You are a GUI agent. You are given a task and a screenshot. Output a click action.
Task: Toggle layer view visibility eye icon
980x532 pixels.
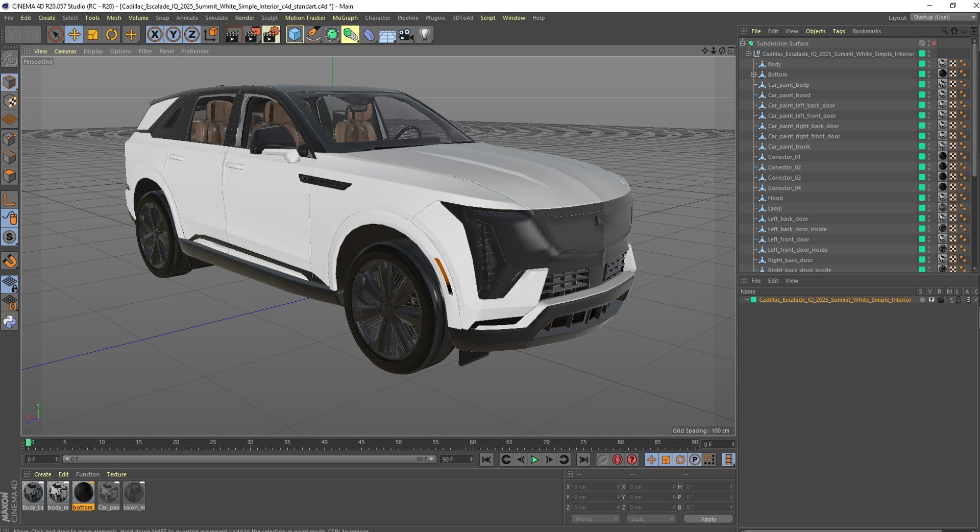(932, 300)
